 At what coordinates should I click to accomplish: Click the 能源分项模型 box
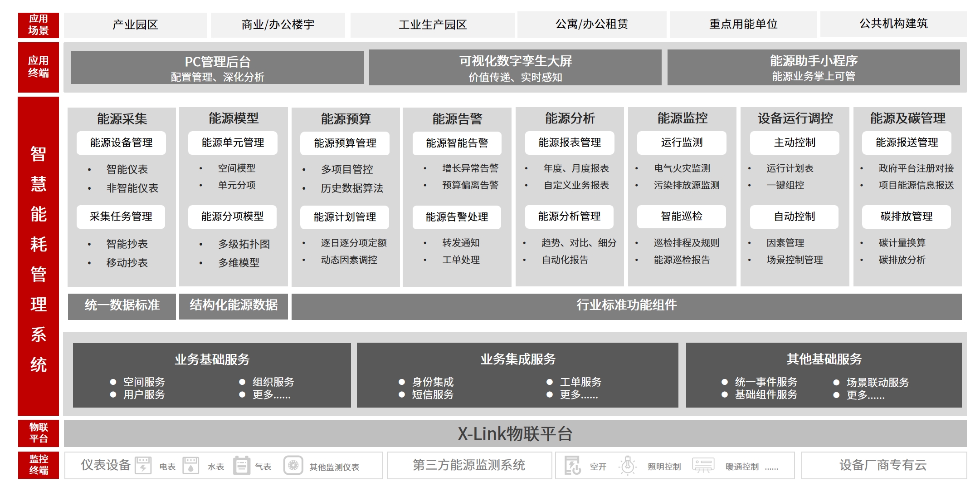[233, 217]
